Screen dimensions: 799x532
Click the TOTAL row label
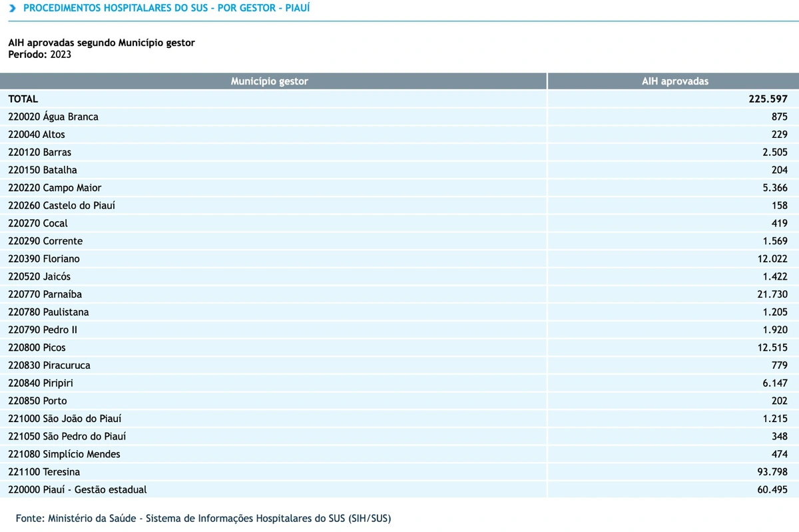(23, 99)
